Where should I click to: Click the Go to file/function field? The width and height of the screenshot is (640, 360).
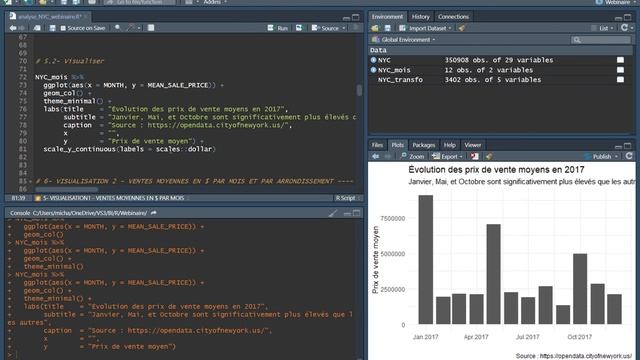140,2
